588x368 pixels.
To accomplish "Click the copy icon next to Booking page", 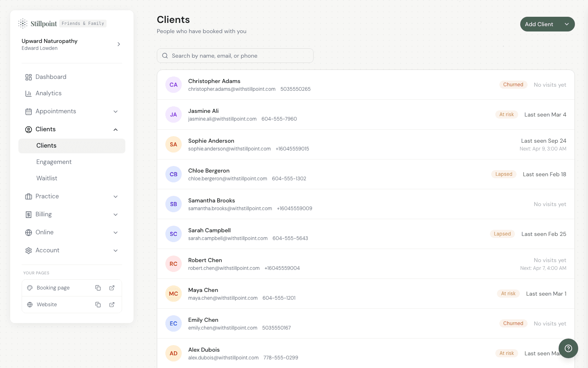I will (x=98, y=288).
